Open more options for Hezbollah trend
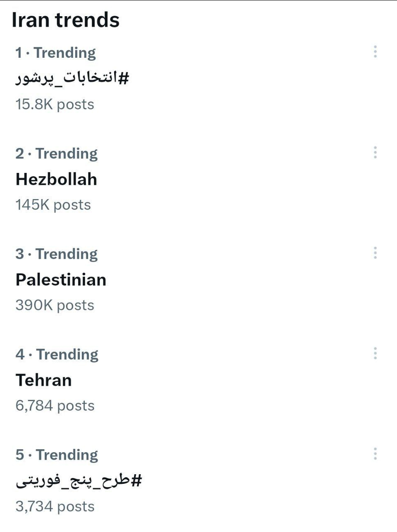397x532 pixels. pyautogui.click(x=375, y=153)
